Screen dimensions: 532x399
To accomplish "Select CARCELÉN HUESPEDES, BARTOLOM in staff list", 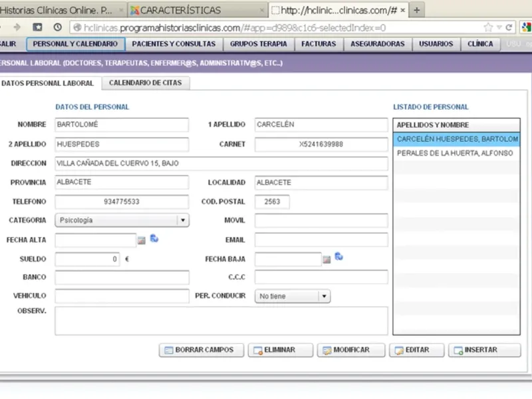I will click(456, 139).
